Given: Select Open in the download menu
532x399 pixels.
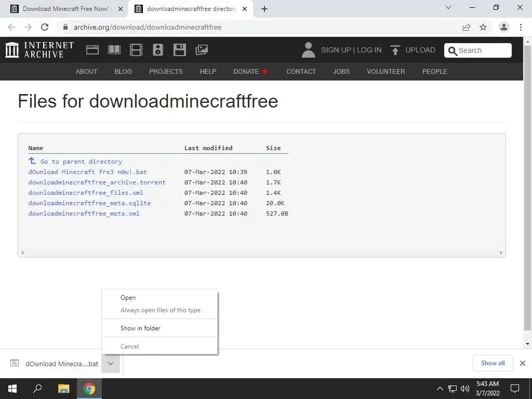Looking at the screenshot, I should click(x=160, y=298).
